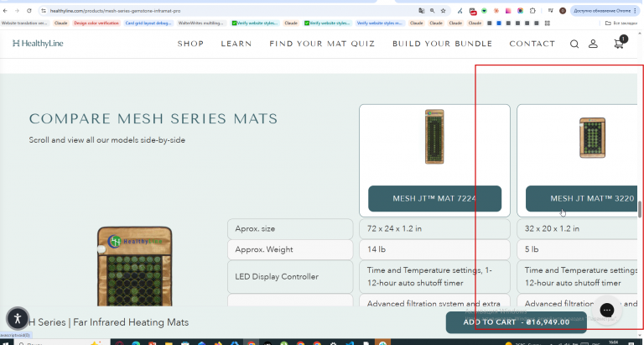
Task: Open the shopping cart icon
Action: point(619,44)
